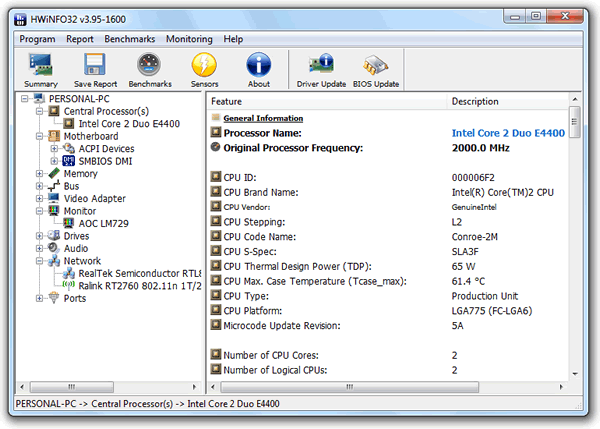Click the details pane scroll left arrow
The width and height of the screenshot is (600, 429).
click(x=213, y=387)
